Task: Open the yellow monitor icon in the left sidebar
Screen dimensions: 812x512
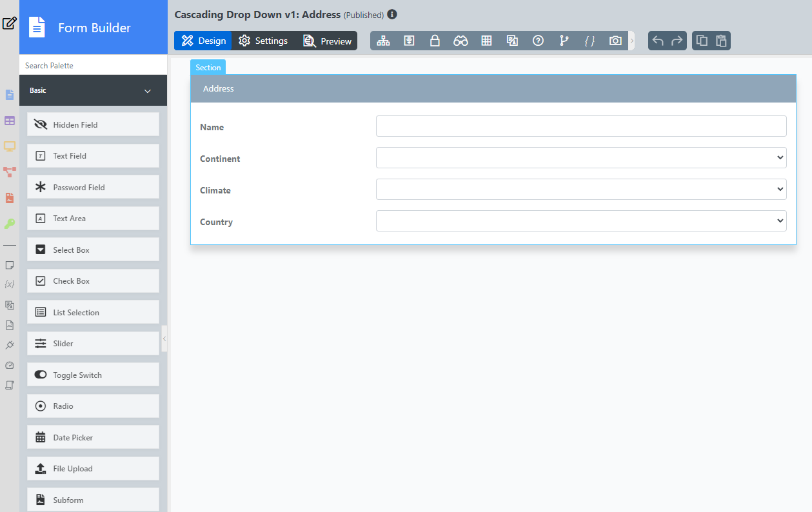Action: pos(10,146)
